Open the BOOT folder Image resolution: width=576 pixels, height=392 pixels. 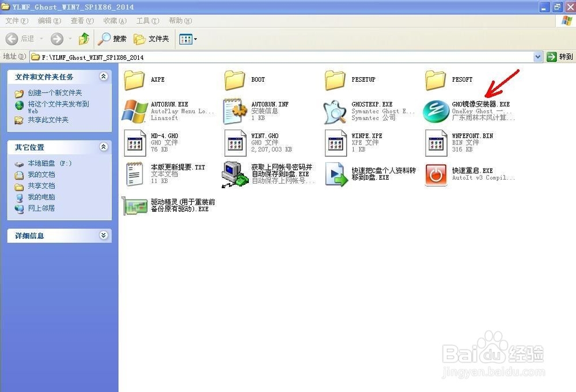[234, 80]
